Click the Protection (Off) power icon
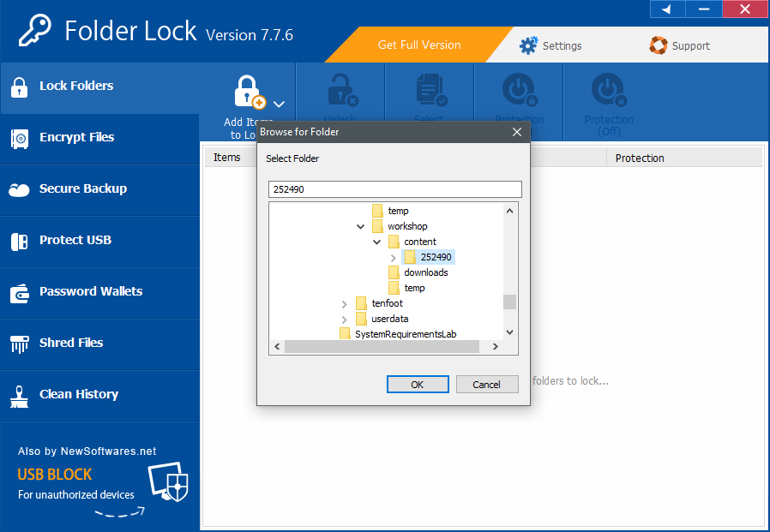 (609, 90)
